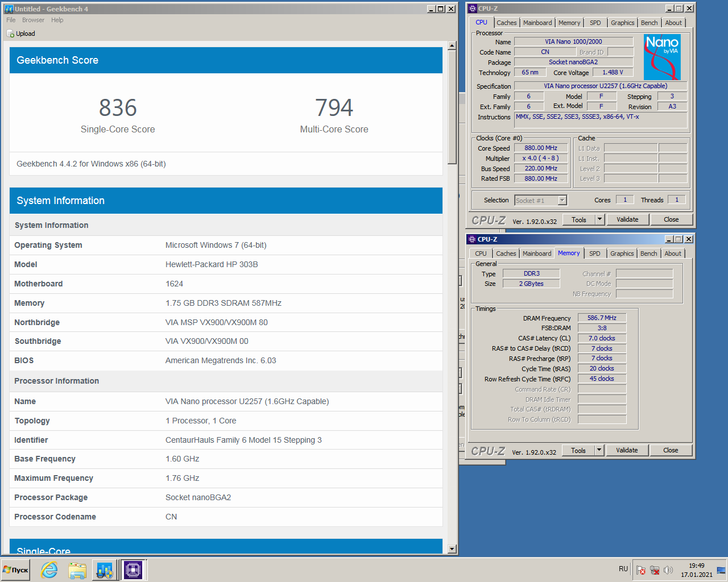Click the Multi-Core score 794
The width and height of the screenshot is (728, 582).
click(x=334, y=107)
